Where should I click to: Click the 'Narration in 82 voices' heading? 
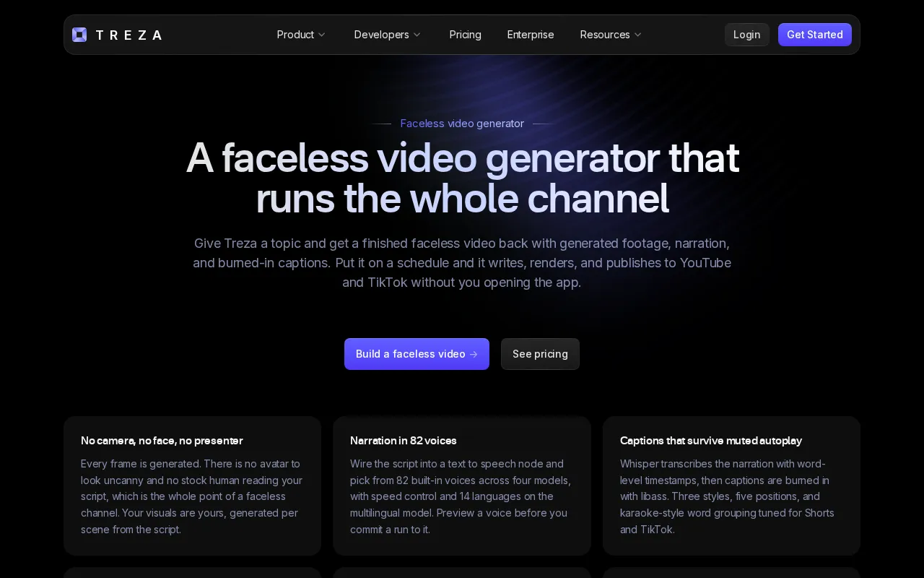pos(404,441)
